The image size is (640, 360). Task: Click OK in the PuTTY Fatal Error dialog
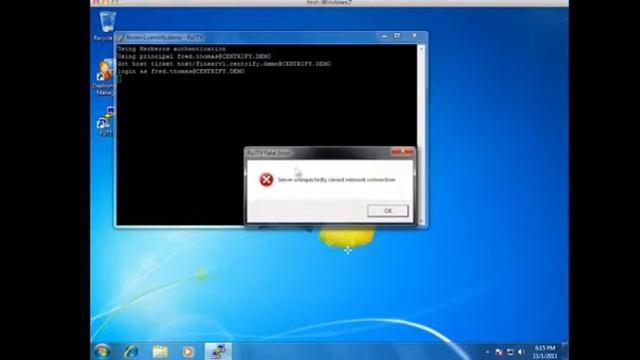387,211
